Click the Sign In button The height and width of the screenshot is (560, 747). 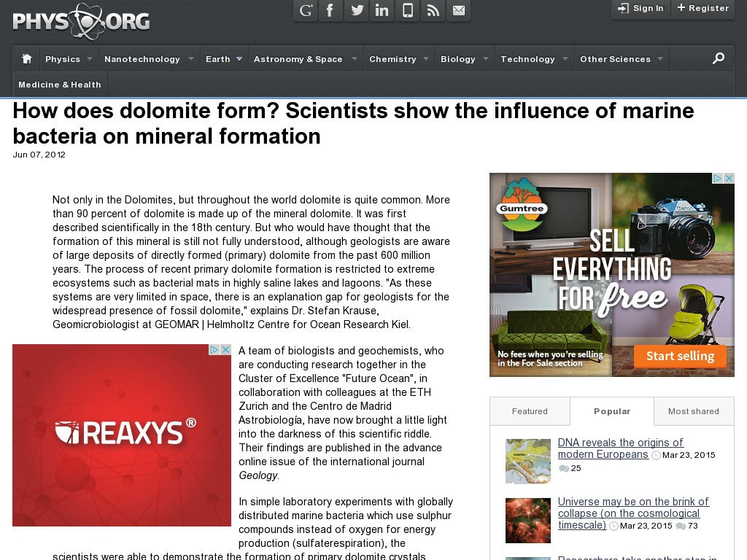[x=640, y=9]
